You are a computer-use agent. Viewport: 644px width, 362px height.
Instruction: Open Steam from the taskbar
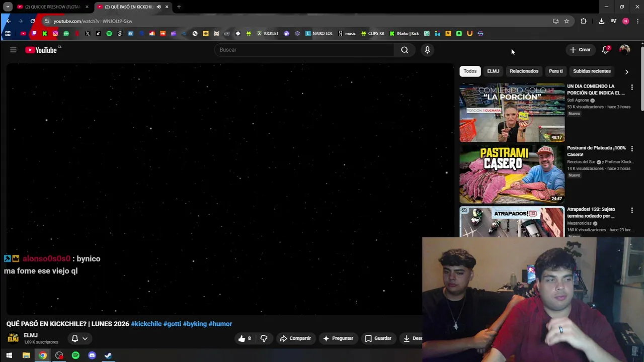tap(108, 355)
